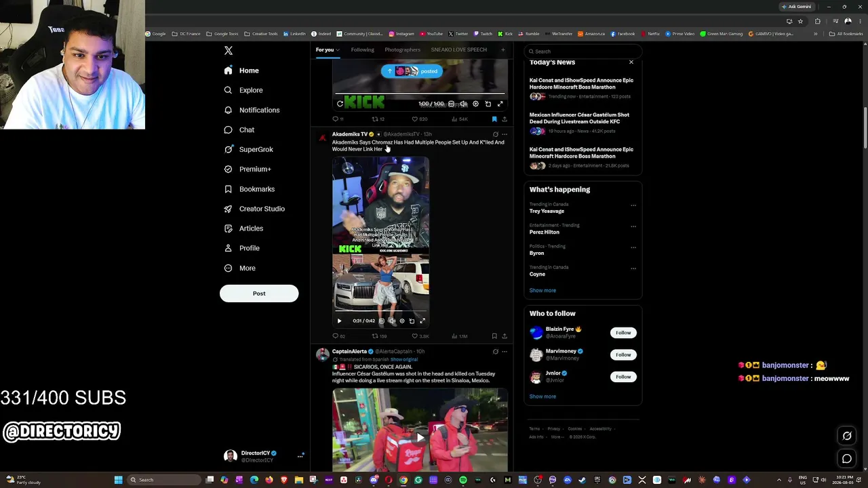Screen dimensions: 868x488
Task: Toggle captions on the top video
Action: [451, 104]
